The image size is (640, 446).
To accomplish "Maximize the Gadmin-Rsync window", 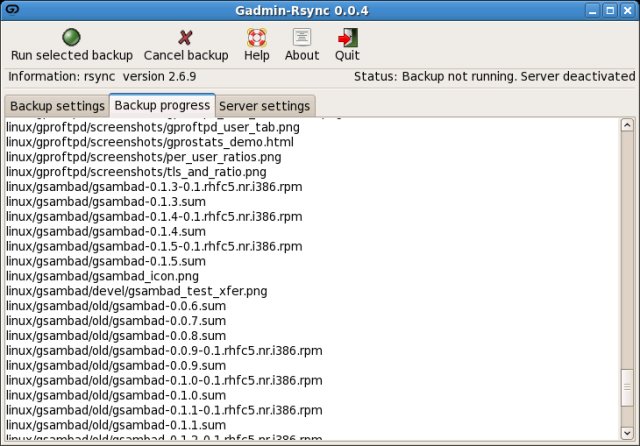I will 610,9.
